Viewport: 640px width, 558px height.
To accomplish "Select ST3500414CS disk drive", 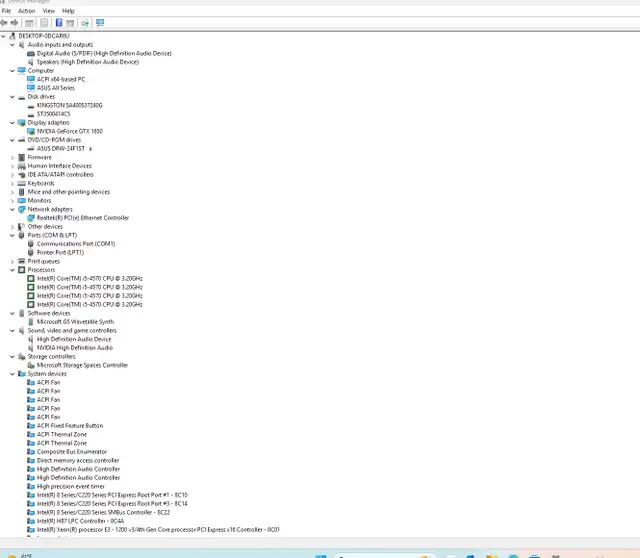I will [53, 114].
